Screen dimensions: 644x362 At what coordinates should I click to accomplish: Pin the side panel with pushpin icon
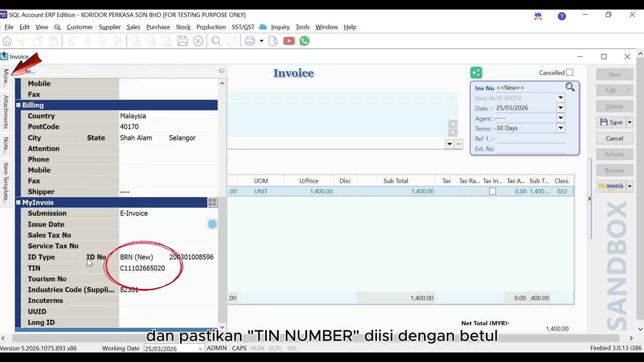click(221, 71)
